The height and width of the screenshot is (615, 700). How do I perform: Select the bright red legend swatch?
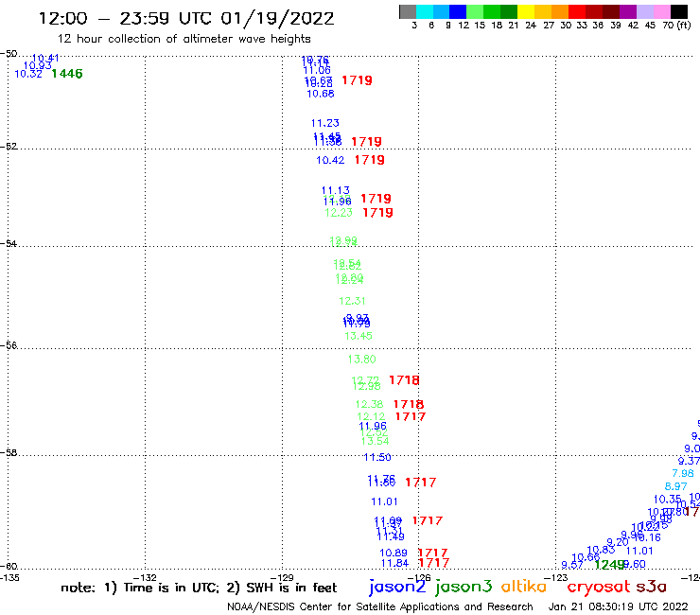pyautogui.click(x=577, y=11)
